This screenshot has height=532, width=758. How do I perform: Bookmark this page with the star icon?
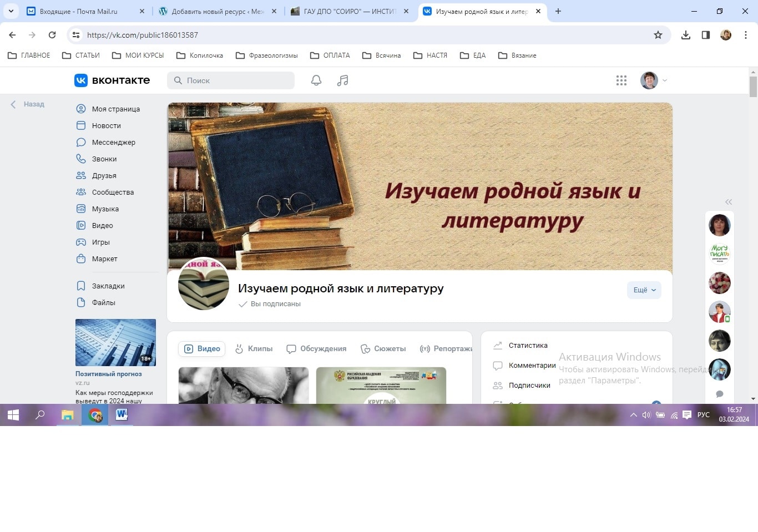pyautogui.click(x=658, y=35)
